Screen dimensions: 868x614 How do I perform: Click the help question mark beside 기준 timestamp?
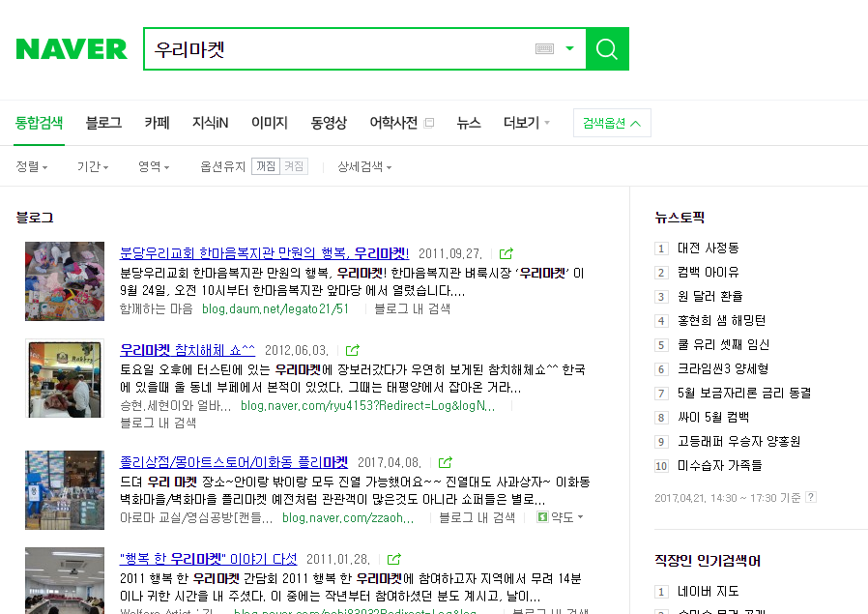click(x=810, y=497)
